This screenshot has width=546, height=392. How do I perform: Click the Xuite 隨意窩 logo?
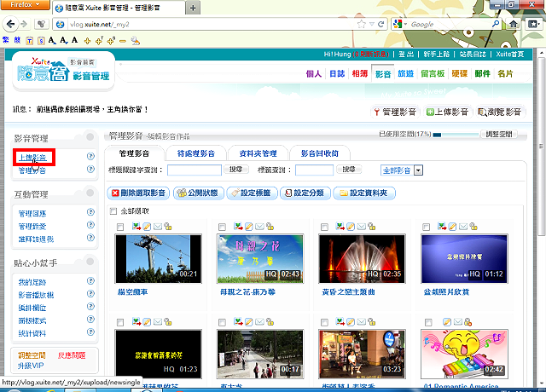point(43,70)
